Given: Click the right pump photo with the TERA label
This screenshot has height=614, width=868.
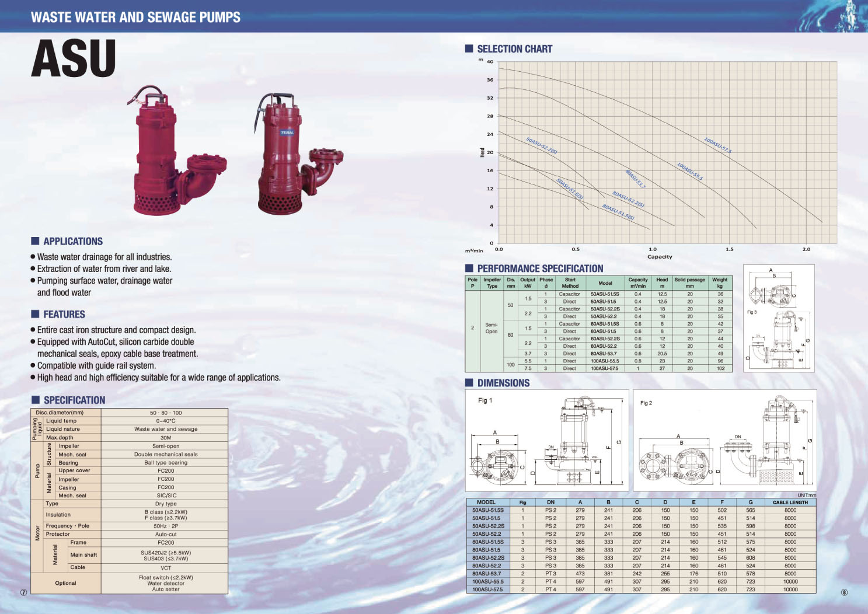Looking at the screenshot, I should point(299,153).
